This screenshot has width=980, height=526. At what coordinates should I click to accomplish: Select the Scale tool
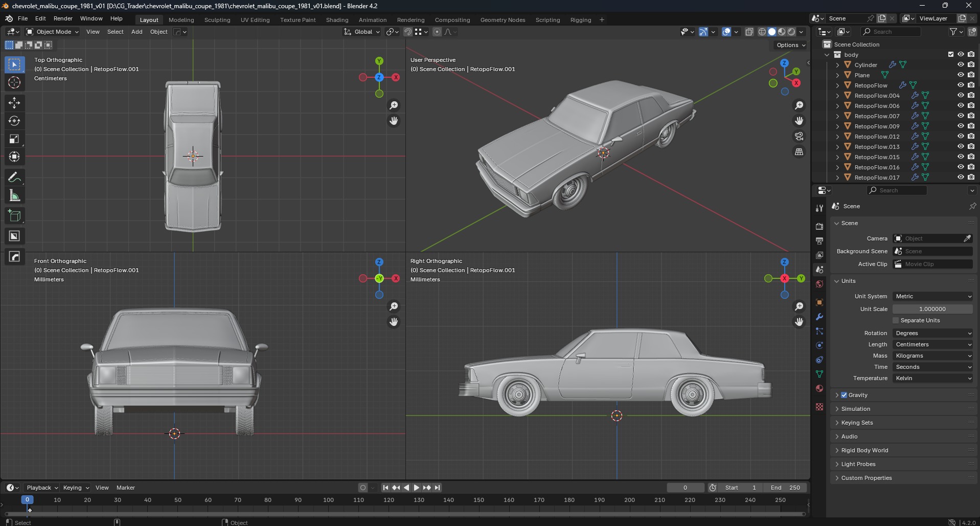pos(14,139)
